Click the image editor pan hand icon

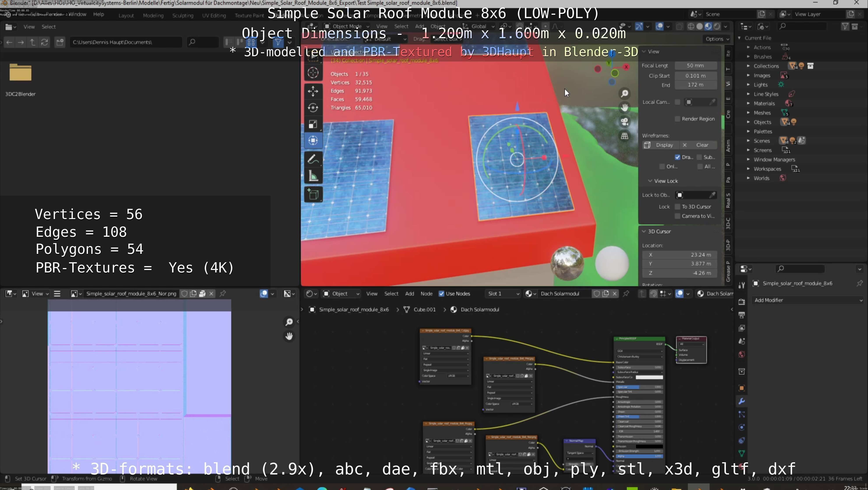point(289,336)
